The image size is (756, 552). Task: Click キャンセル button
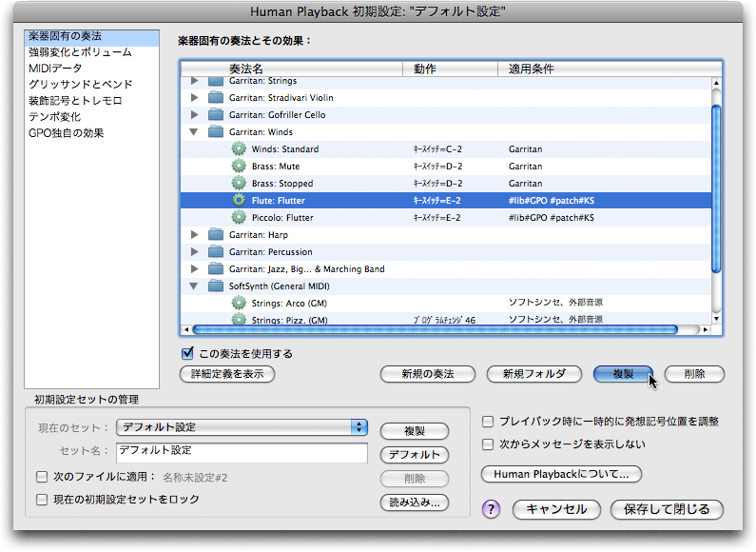tap(556, 509)
